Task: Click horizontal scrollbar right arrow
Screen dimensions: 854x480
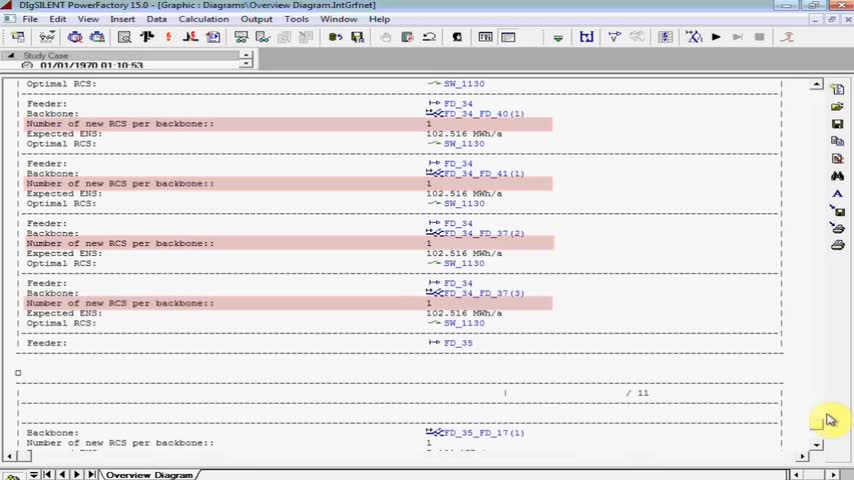Action: [x=802, y=456]
